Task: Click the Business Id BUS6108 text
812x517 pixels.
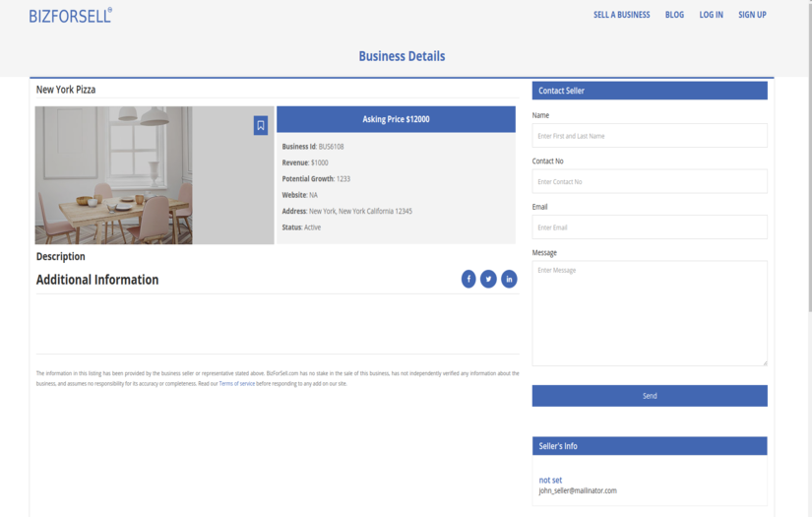Action: tap(313, 147)
